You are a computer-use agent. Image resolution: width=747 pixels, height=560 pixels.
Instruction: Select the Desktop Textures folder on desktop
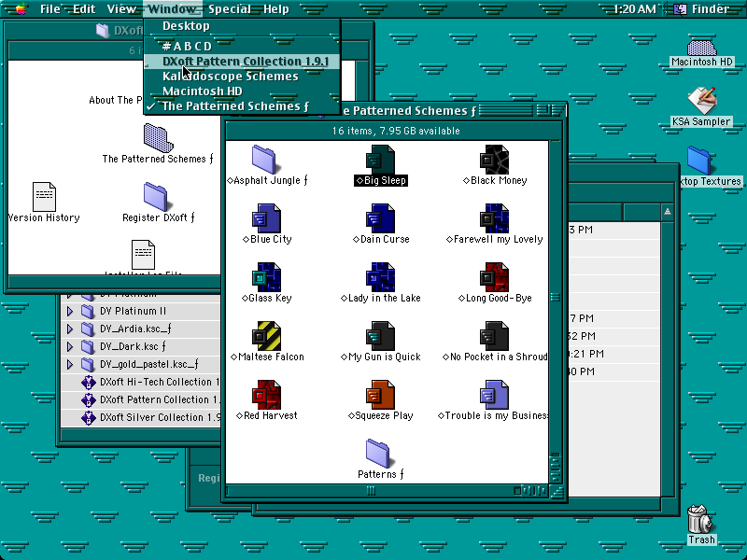tap(698, 161)
